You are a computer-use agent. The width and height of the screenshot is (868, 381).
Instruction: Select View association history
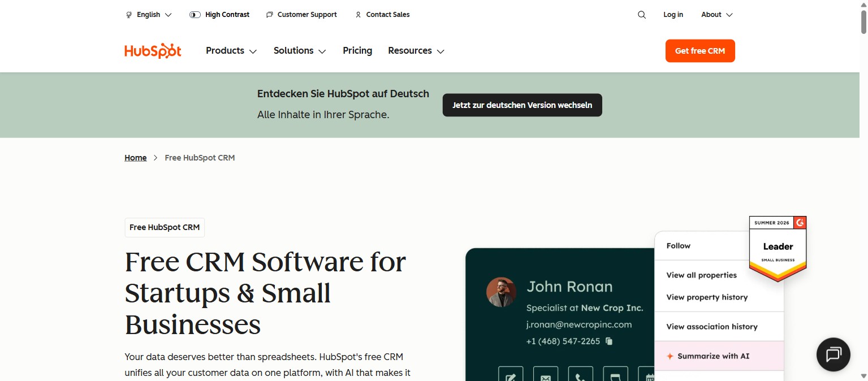click(712, 327)
